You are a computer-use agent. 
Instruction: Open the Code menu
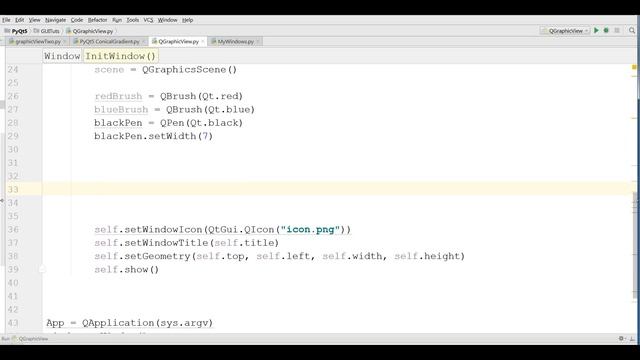coord(77,20)
